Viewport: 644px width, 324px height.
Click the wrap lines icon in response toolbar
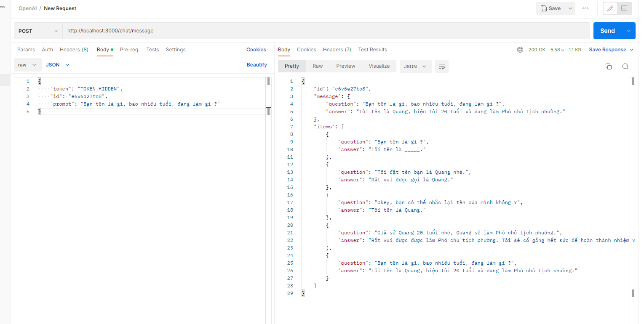pos(441,66)
